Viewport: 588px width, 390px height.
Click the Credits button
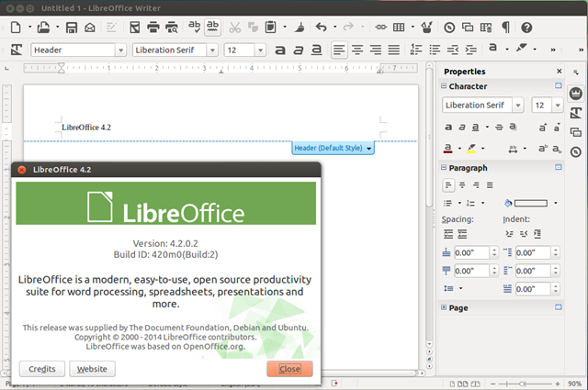(42, 369)
